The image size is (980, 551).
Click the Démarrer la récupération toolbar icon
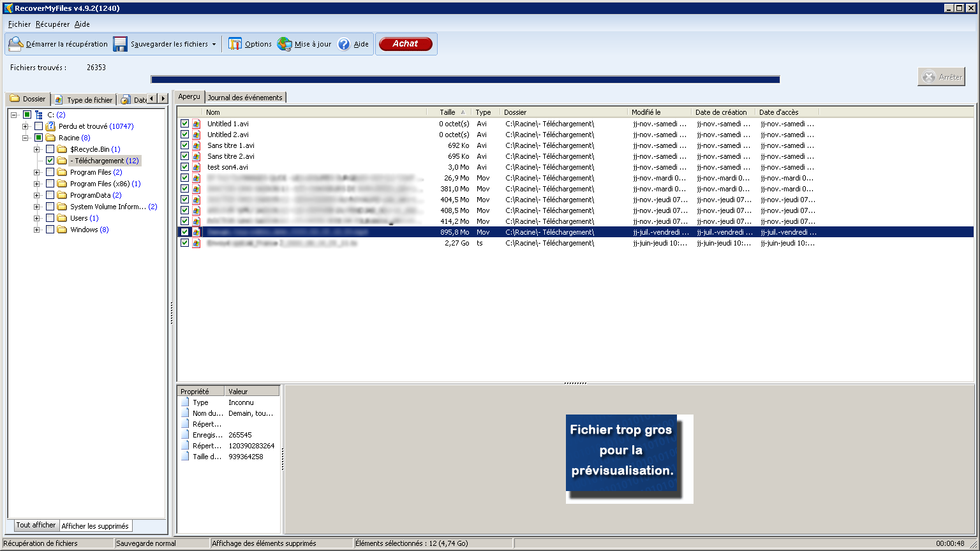15,44
